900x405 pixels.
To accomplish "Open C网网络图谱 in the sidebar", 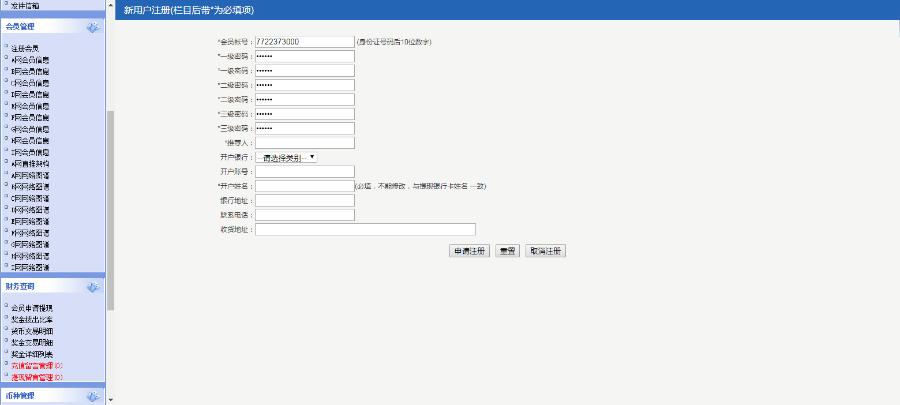I will 30,198.
